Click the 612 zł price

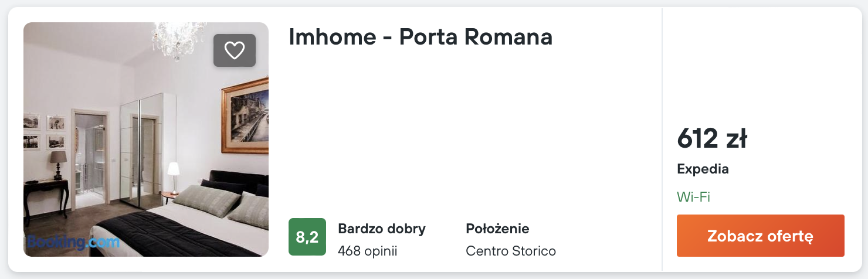pyautogui.click(x=711, y=139)
